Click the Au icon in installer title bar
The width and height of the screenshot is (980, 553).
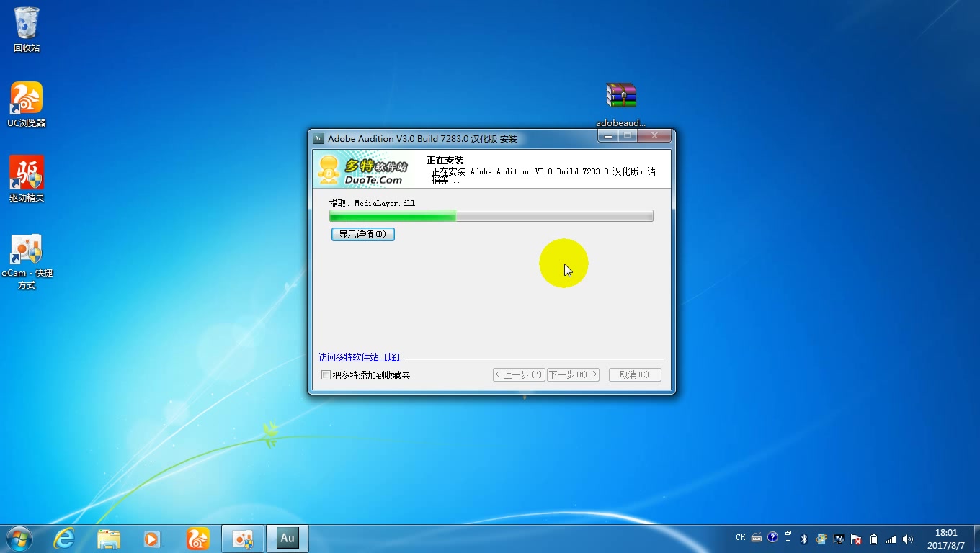tap(318, 138)
